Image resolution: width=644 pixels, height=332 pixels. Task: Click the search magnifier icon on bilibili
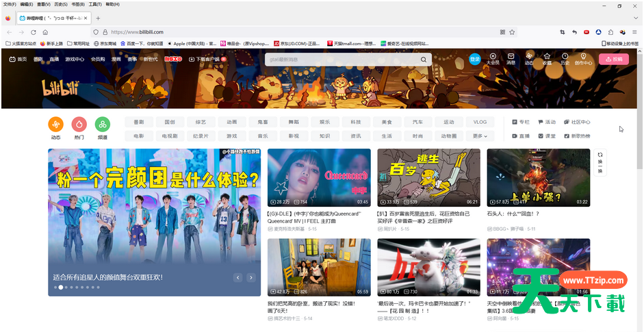click(424, 60)
